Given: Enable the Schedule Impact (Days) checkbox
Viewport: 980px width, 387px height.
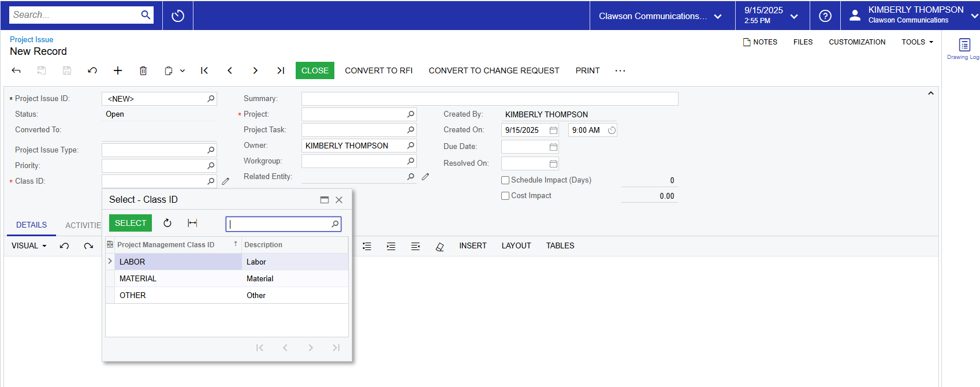Looking at the screenshot, I should (x=505, y=180).
